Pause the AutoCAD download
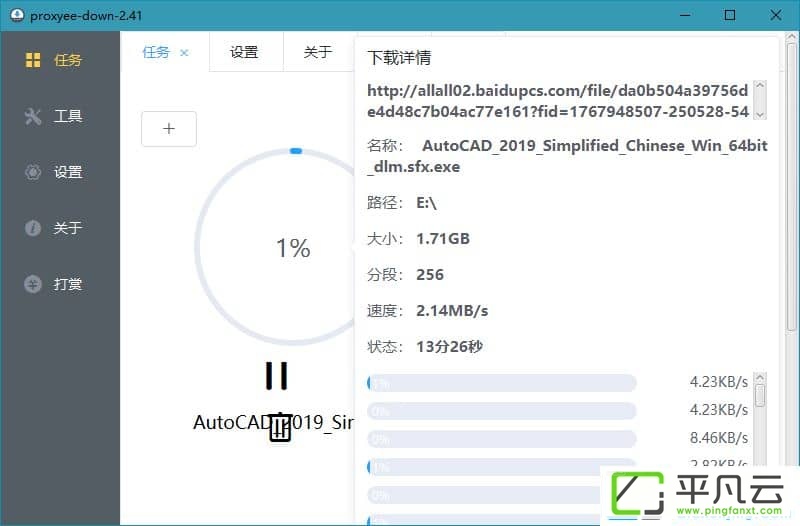The image size is (800, 526). click(277, 376)
